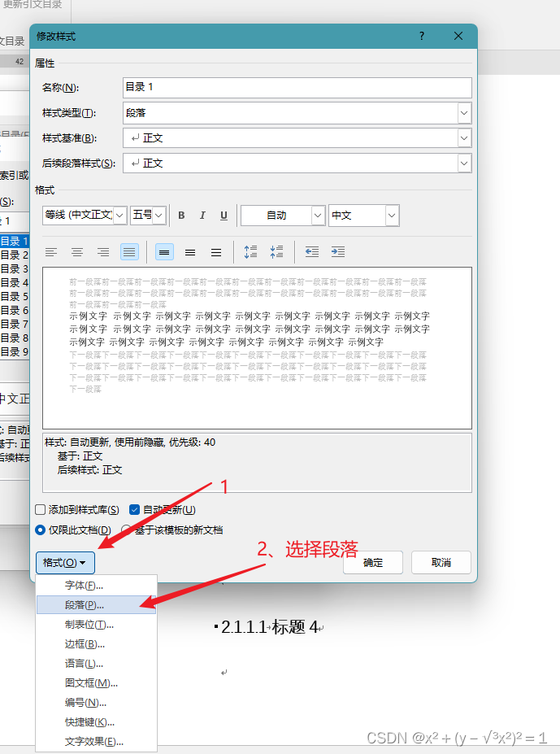
Task: Open font color dropdown 自动
Action: [318, 216]
